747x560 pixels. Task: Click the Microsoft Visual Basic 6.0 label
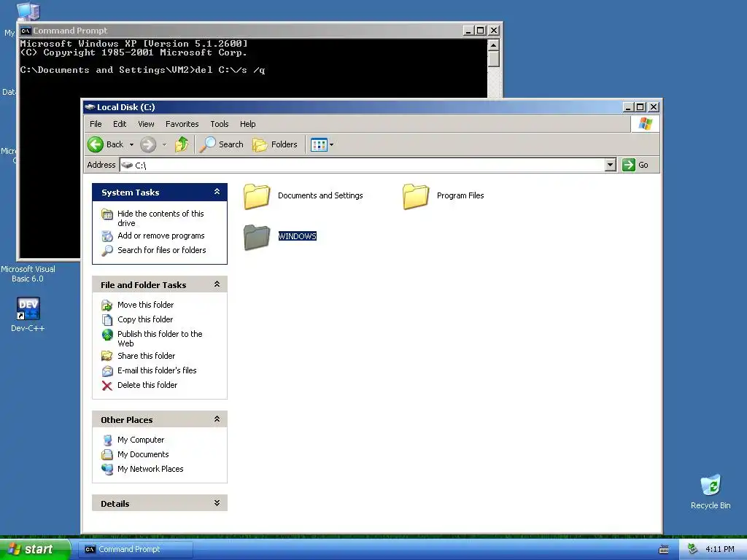(28, 274)
